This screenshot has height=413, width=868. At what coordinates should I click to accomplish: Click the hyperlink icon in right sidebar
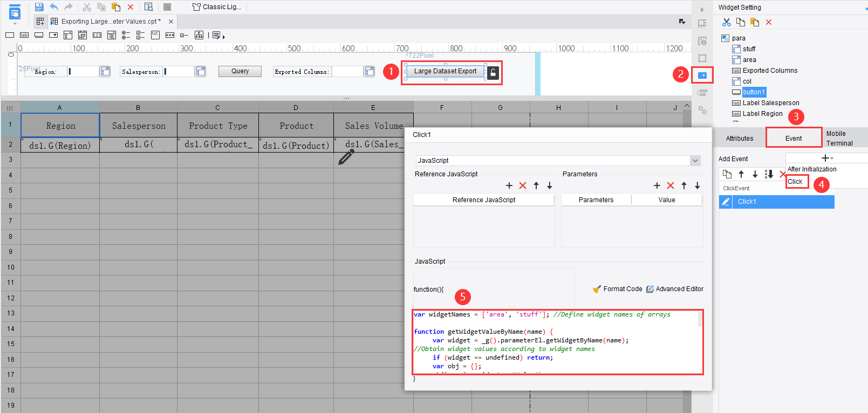(x=702, y=110)
